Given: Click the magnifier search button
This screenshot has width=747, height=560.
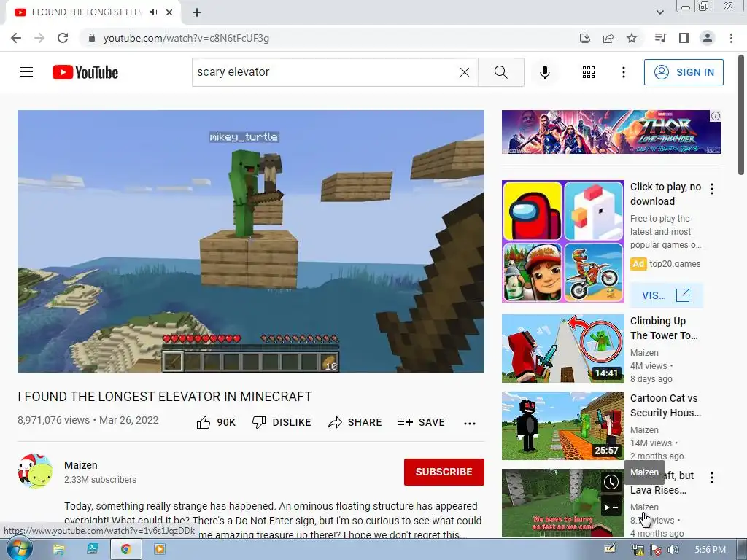Looking at the screenshot, I should pyautogui.click(x=500, y=72).
